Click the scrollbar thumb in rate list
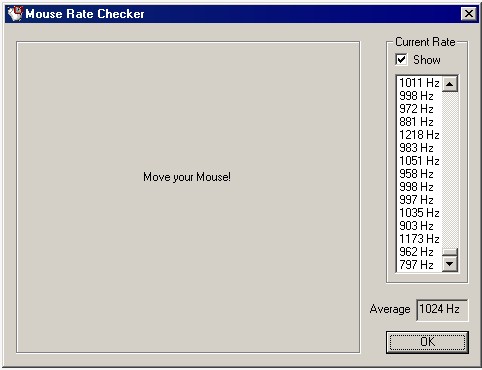The image size is (482, 370). [x=450, y=252]
